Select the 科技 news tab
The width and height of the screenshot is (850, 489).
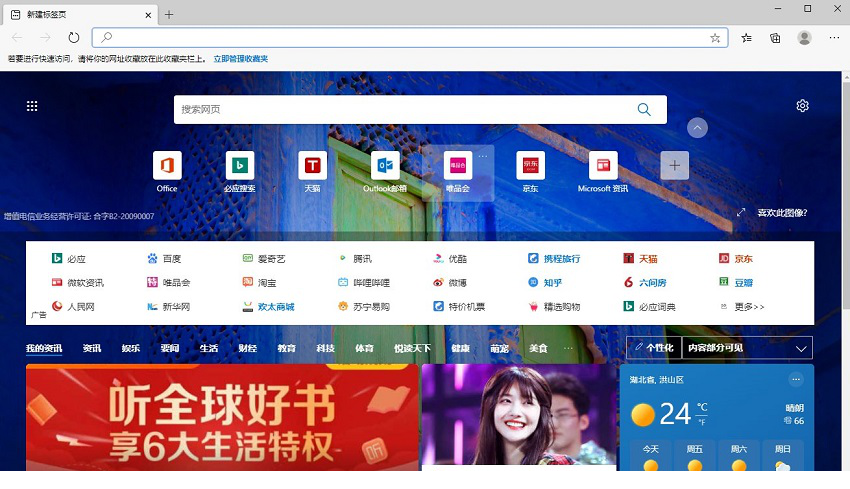[x=325, y=348]
